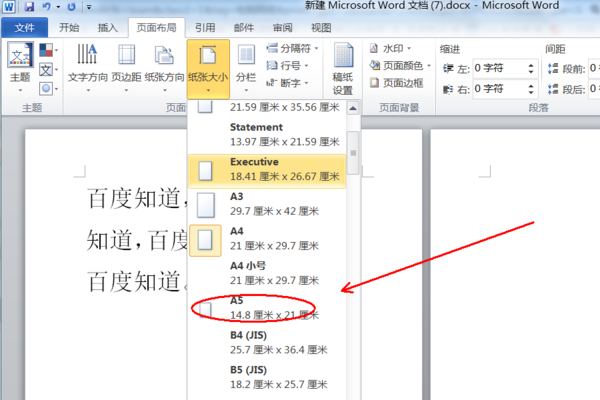600x400 pixels.
Task: Click paper size list scroll-up arrow
Action: 353,108
